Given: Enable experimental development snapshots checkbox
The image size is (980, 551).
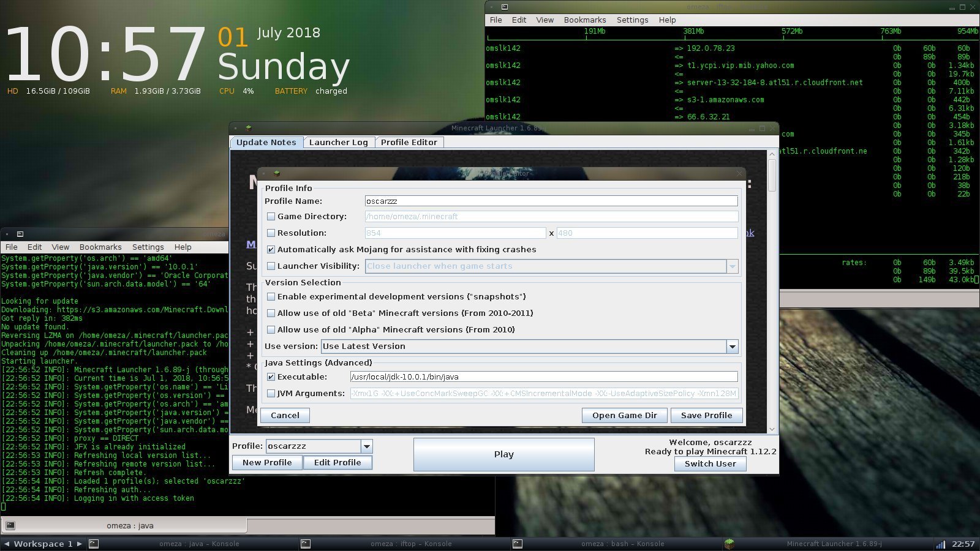Looking at the screenshot, I should pos(271,296).
